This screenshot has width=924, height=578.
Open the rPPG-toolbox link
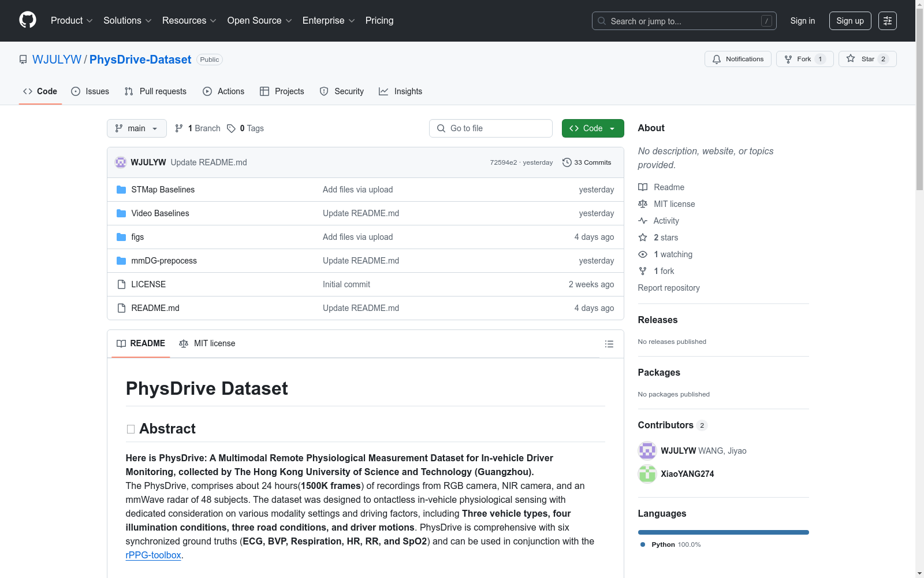click(x=154, y=555)
